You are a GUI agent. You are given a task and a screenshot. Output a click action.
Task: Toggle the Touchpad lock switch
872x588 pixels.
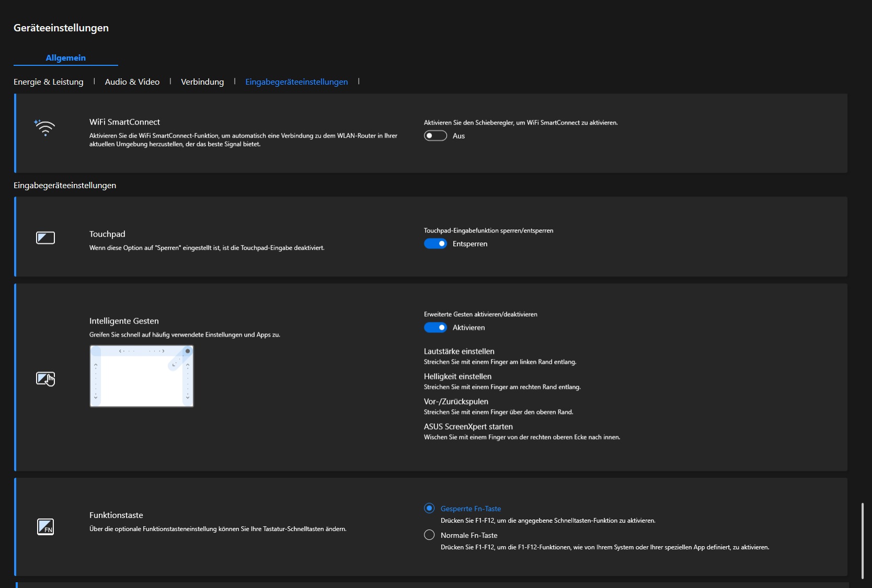435,244
